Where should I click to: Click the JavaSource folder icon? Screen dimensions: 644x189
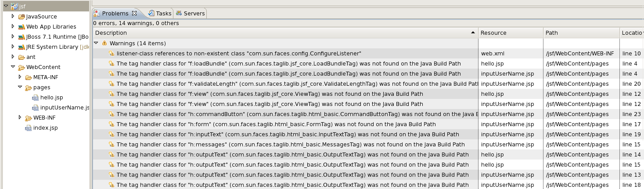point(22,17)
